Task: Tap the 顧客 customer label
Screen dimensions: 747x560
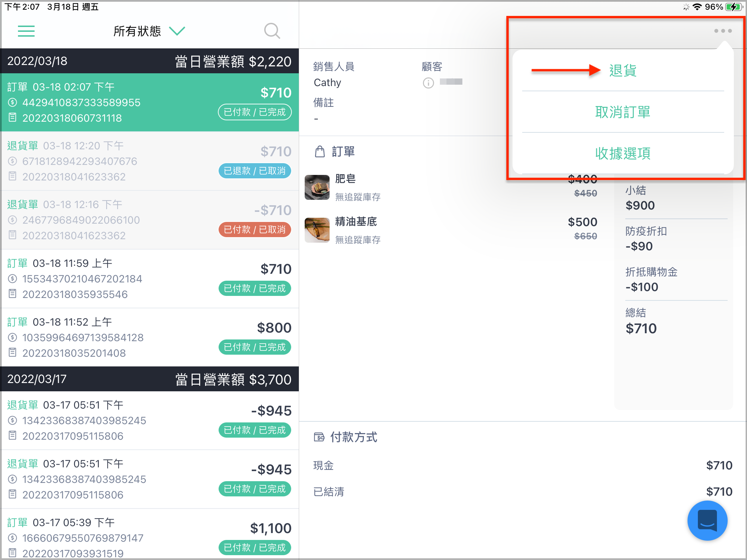Action: click(x=432, y=66)
